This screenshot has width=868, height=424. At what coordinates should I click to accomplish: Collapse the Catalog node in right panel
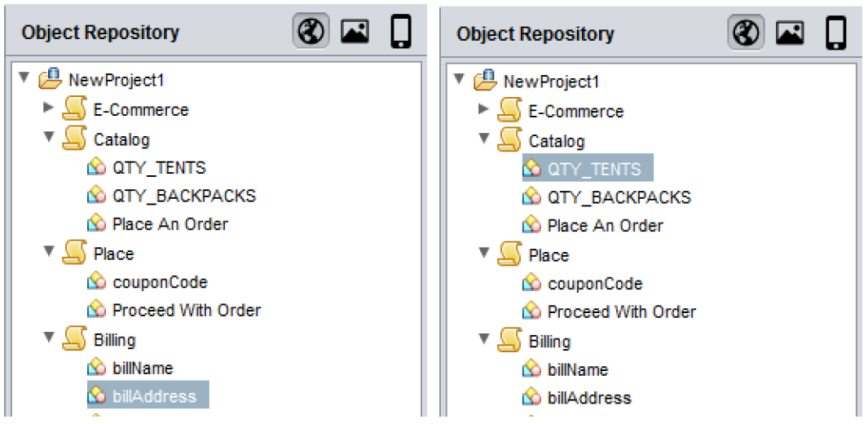click(483, 138)
